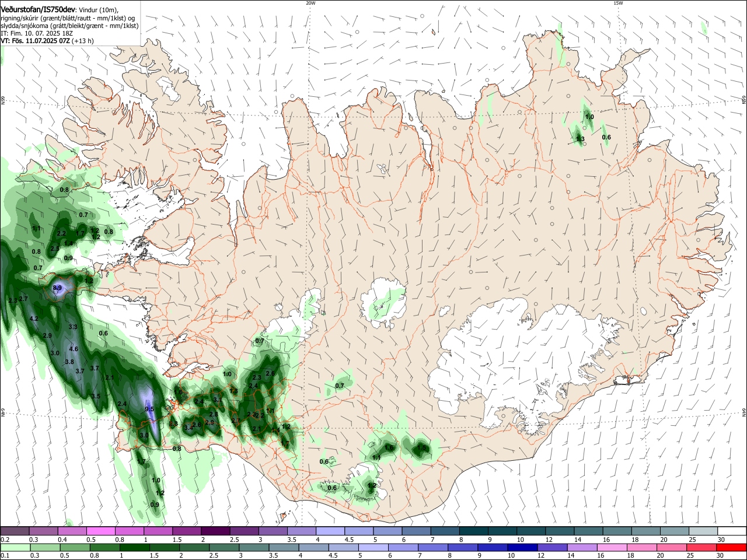This screenshot has width=747, height=560.
Task: Click the 4.6 precipitation value on the map
Action: click(x=74, y=349)
